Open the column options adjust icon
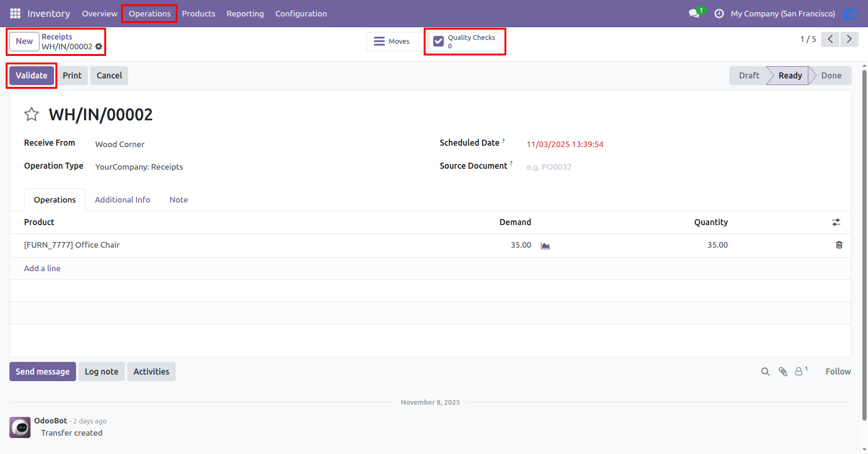The height and width of the screenshot is (454, 868). 836,222
